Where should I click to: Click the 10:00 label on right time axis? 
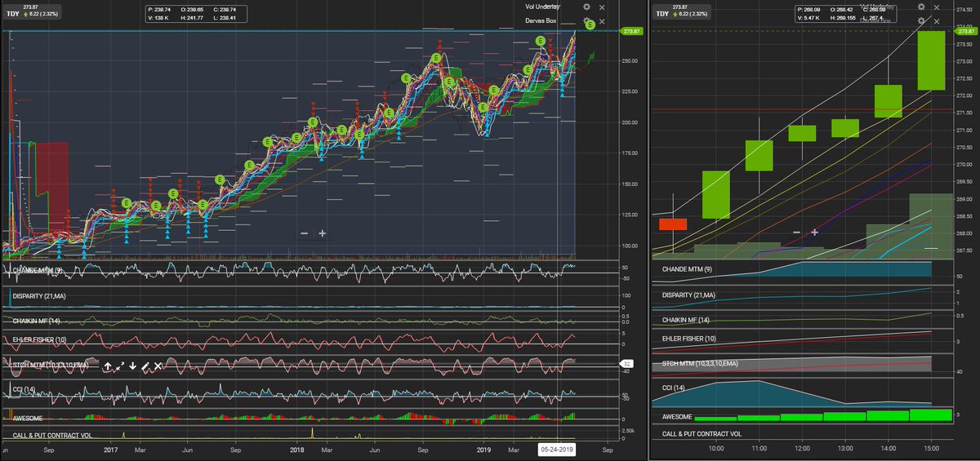pyautogui.click(x=716, y=449)
